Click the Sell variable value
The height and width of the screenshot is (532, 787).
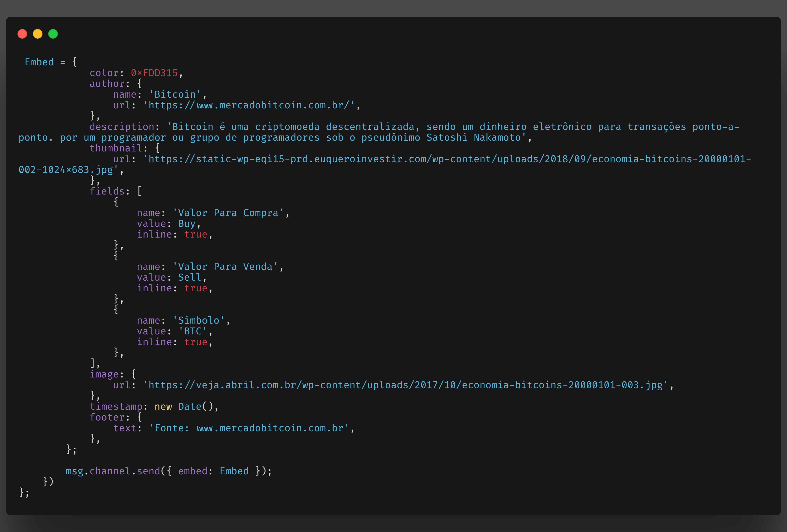point(190,278)
